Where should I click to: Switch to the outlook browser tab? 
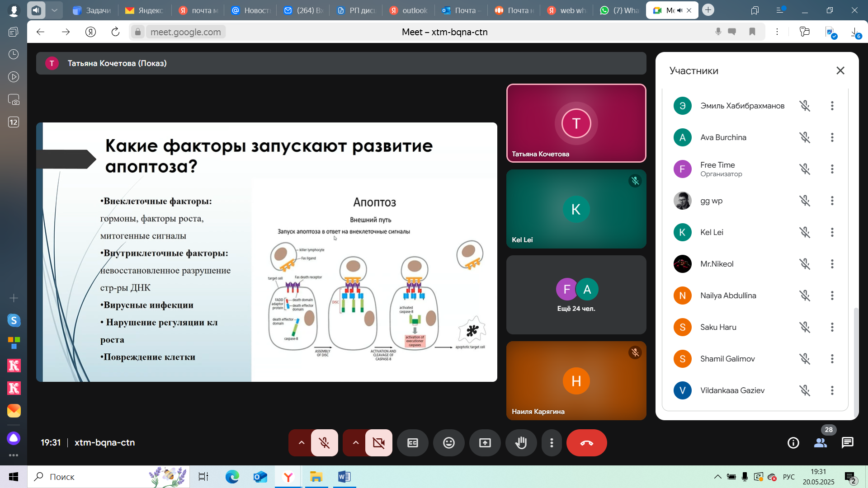[408, 10]
